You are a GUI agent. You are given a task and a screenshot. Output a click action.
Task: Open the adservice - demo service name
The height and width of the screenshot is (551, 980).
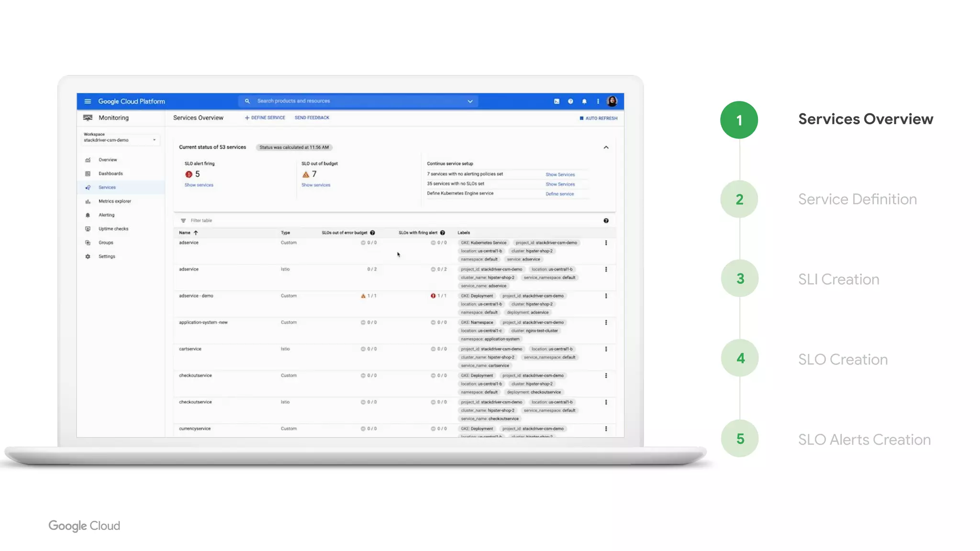click(x=196, y=296)
